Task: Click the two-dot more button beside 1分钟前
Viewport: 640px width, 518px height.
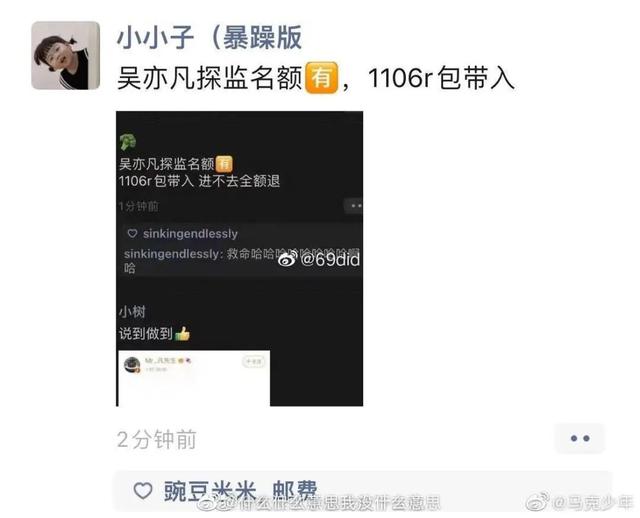Action: pyautogui.click(x=354, y=206)
